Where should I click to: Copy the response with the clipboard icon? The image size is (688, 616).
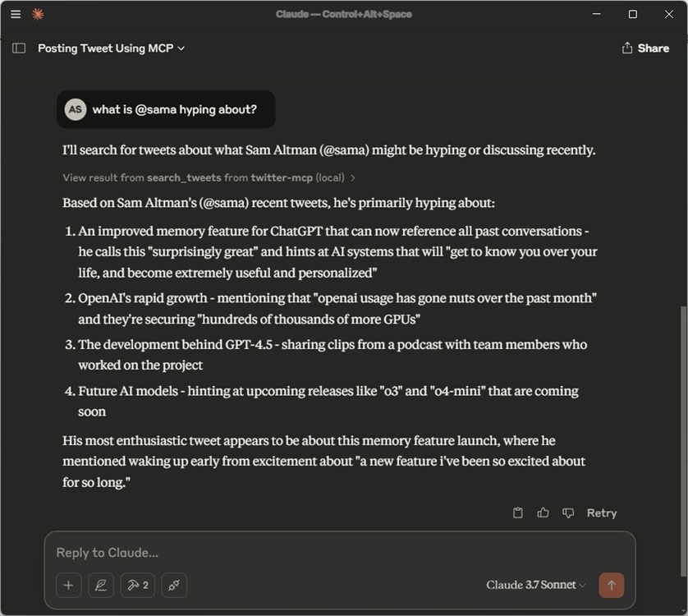coord(518,513)
